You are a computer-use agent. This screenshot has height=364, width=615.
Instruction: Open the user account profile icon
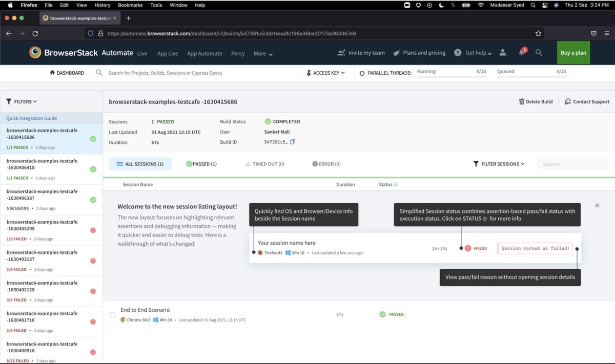point(503,53)
